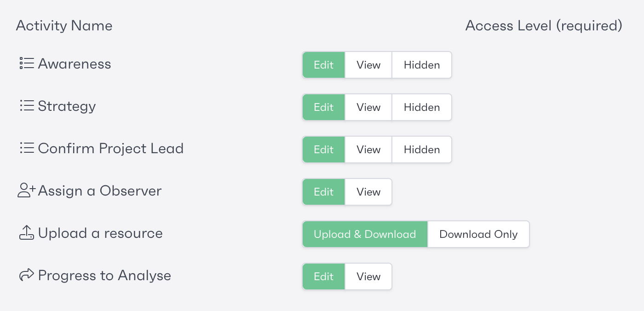Choose View for Confirm Project Lead
The image size is (644, 311).
[x=368, y=150]
